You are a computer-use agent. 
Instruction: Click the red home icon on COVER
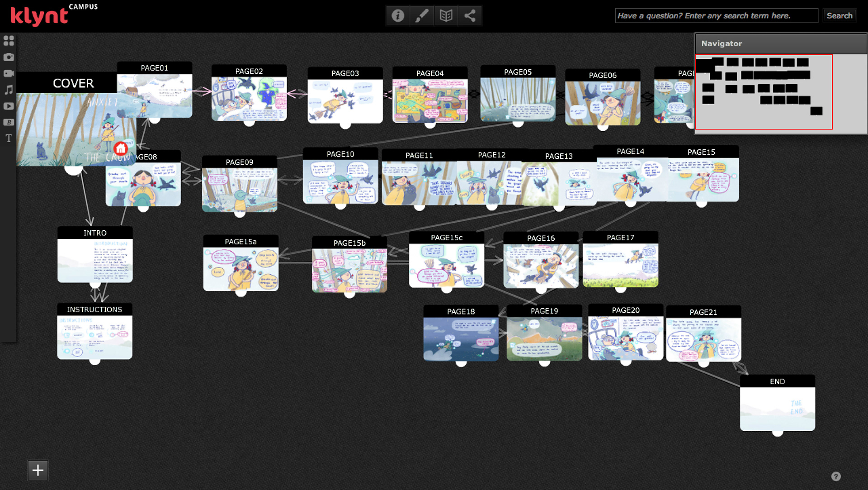pyautogui.click(x=121, y=148)
